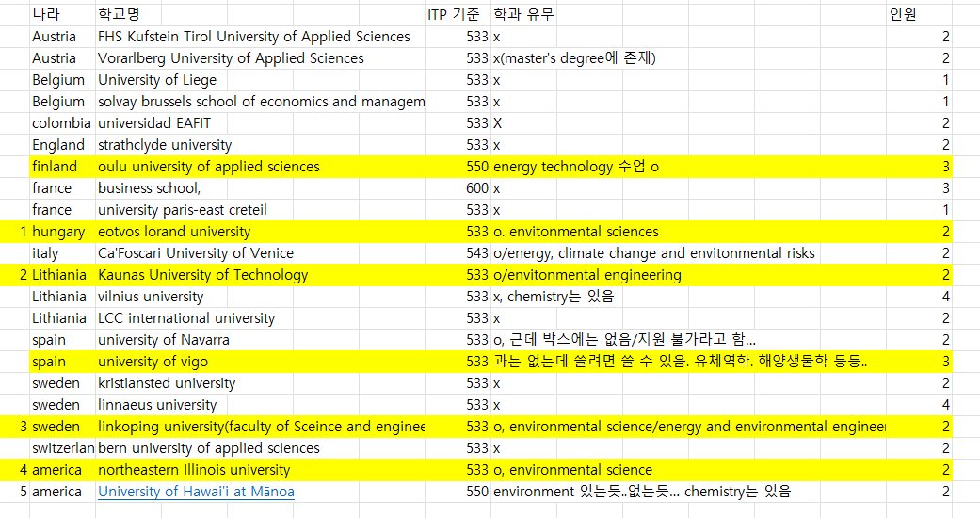Select o/energy, climate change cell
The image size is (980, 518).
(x=654, y=253)
